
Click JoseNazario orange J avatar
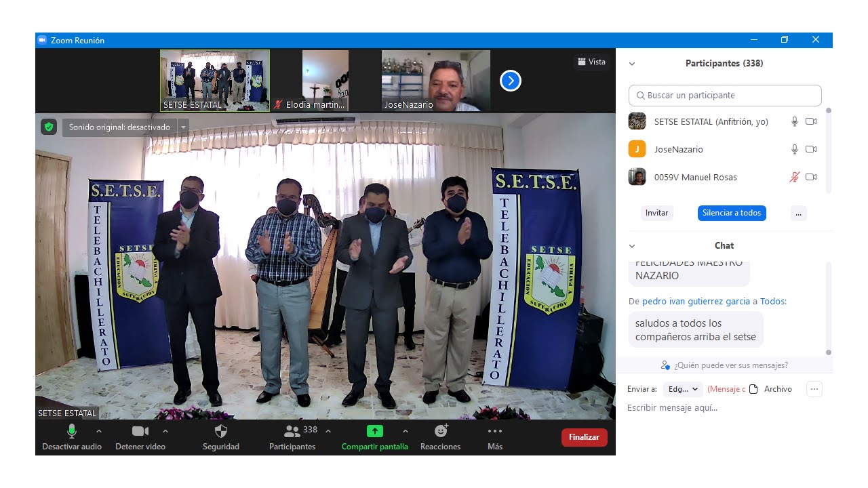(637, 149)
